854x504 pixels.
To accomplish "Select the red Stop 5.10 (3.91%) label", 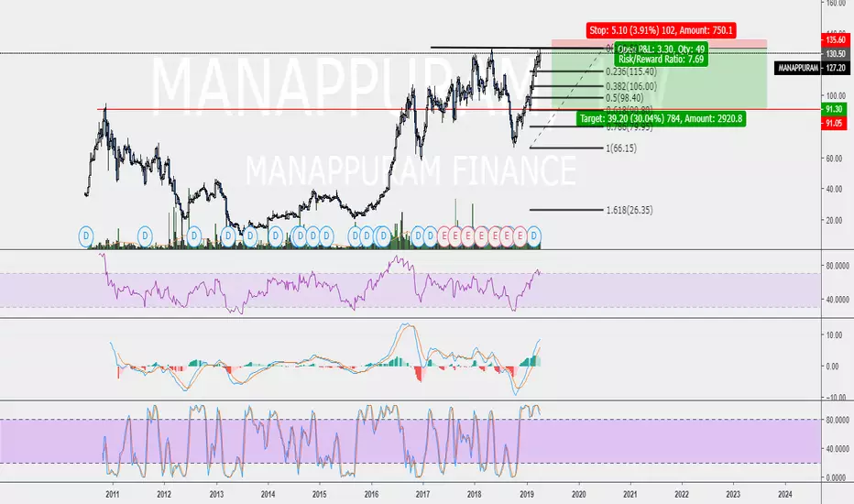I will click(x=662, y=30).
